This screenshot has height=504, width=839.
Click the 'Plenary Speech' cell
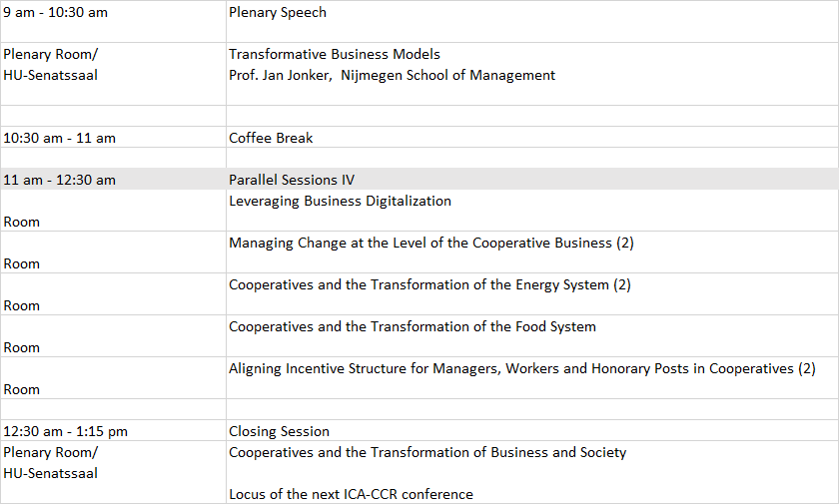[278, 13]
